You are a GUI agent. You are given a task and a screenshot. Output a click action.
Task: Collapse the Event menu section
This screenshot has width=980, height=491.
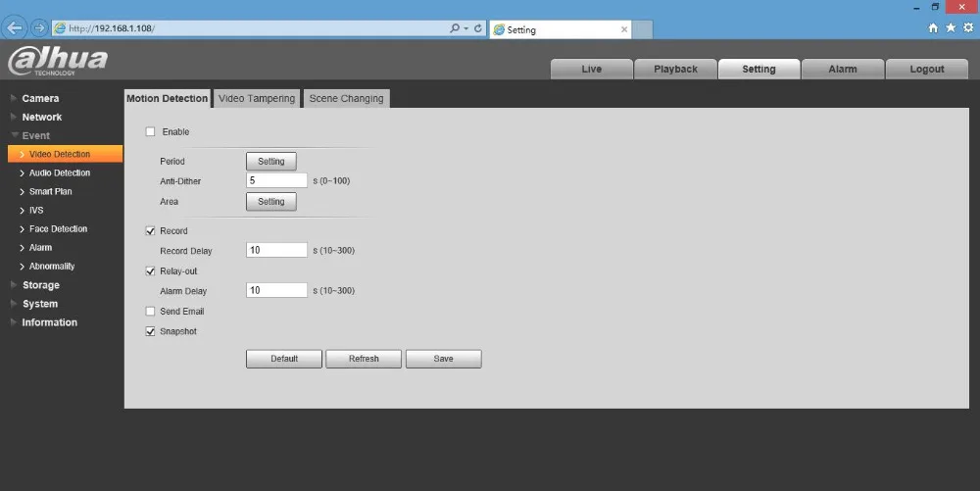pyautogui.click(x=35, y=135)
